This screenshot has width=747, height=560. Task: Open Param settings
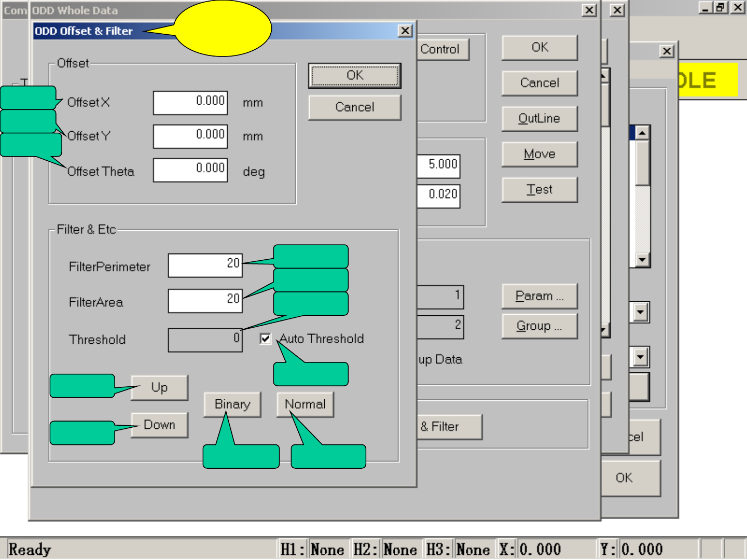click(x=539, y=296)
